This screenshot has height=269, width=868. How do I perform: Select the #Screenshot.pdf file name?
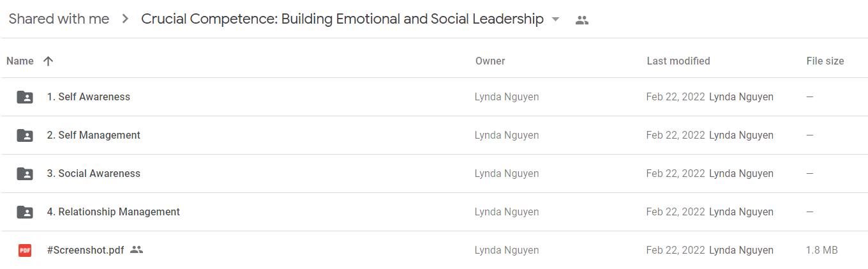tap(86, 250)
